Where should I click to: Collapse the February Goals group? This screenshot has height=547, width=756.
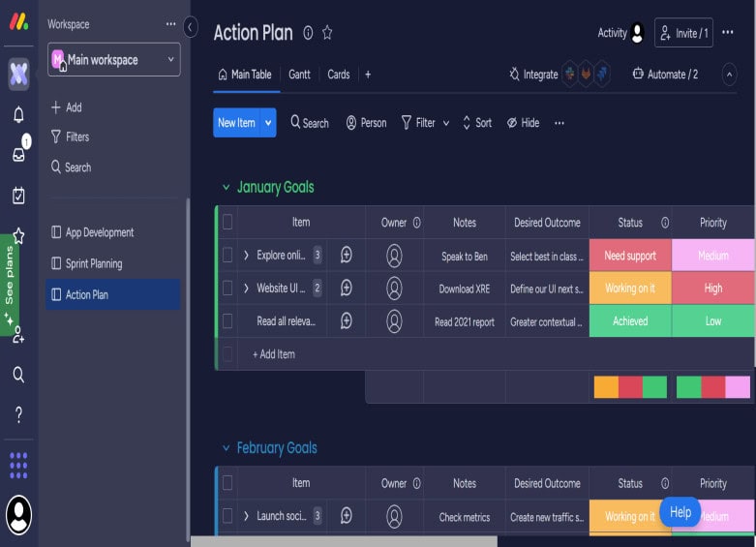coord(226,448)
